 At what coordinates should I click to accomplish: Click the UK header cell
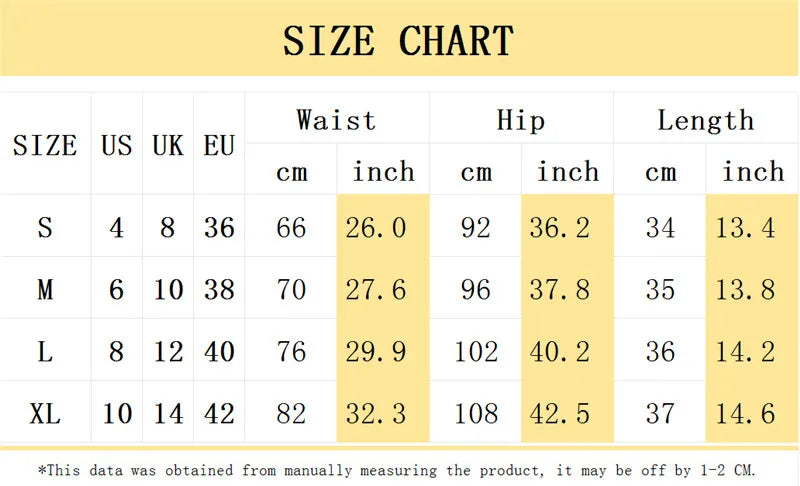[x=167, y=145]
